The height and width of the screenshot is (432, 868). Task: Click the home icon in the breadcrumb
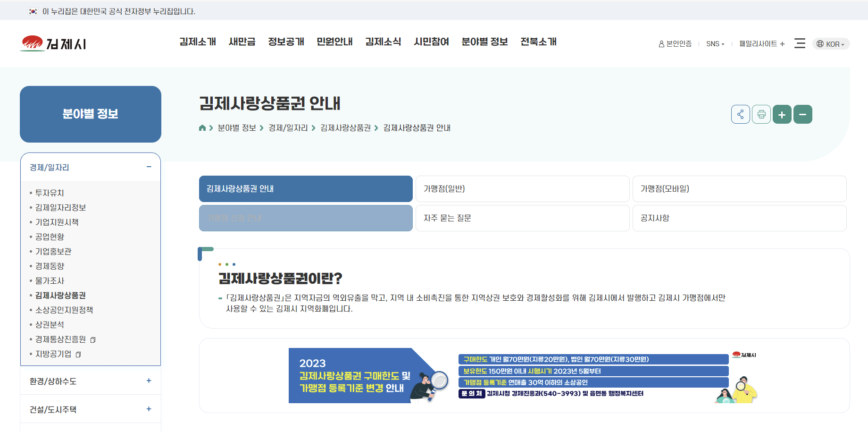tap(202, 127)
